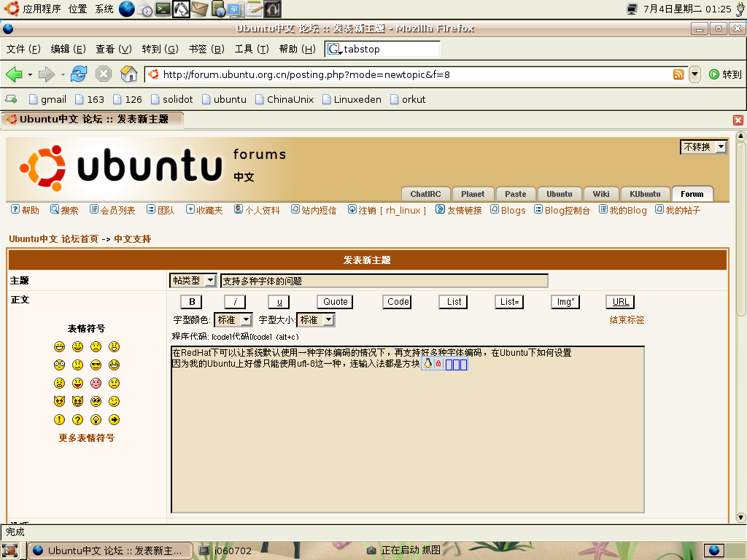Open the 帖类型 post type dropdown
747x560 pixels.
pos(193,281)
